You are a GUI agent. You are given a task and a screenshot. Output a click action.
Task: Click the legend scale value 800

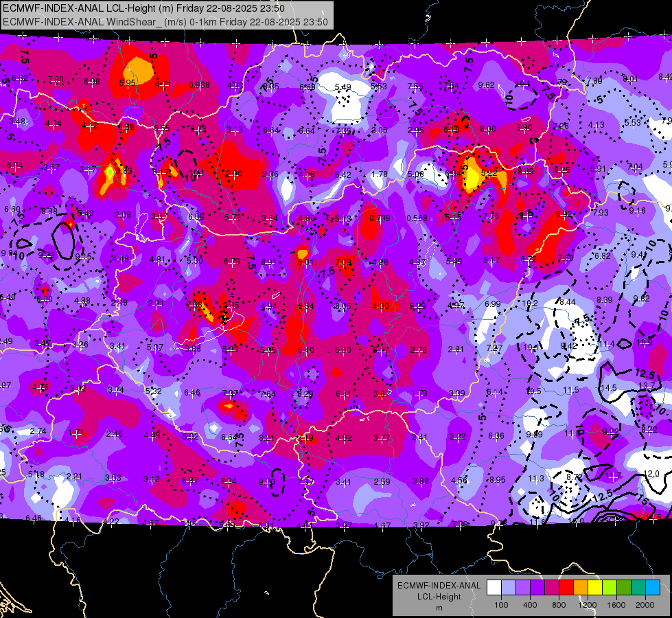(x=559, y=605)
